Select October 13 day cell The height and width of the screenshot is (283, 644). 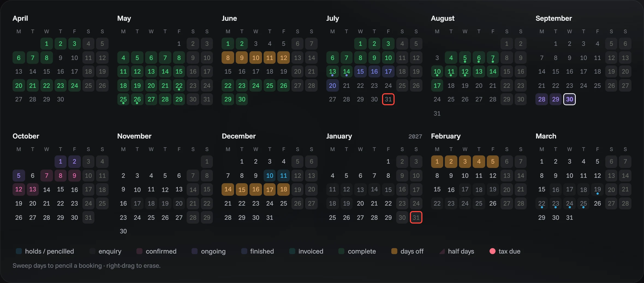point(33,189)
